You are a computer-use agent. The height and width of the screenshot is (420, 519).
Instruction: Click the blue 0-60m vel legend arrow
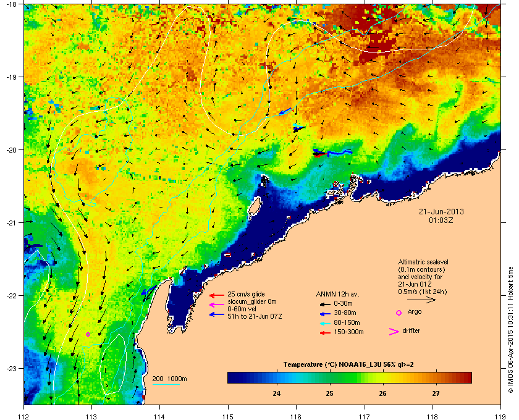[217, 314]
